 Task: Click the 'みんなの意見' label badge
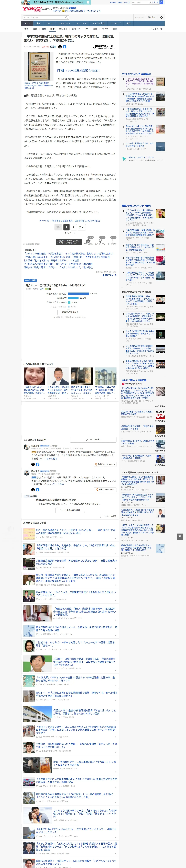[30, 280]
